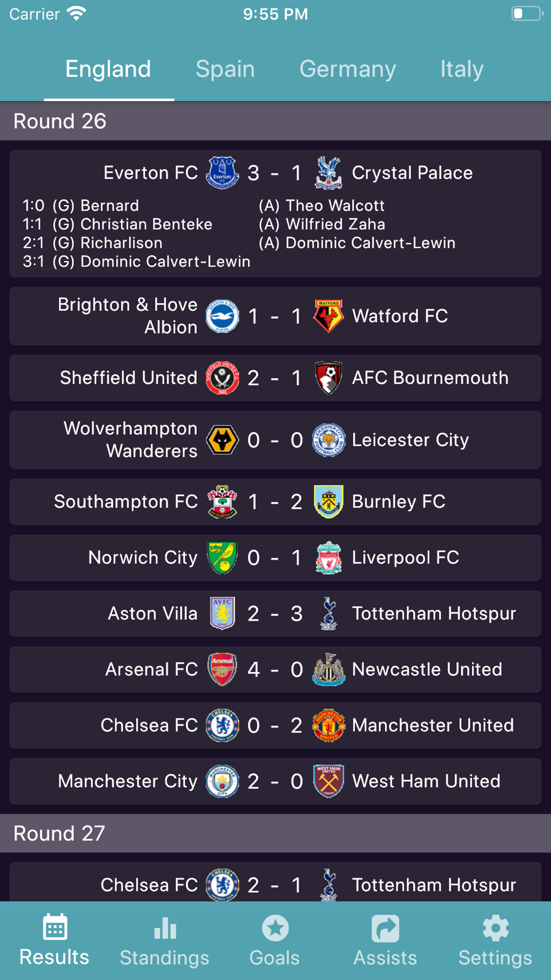Expand the Sheffield United vs AFC Bournemouth match

click(275, 378)
